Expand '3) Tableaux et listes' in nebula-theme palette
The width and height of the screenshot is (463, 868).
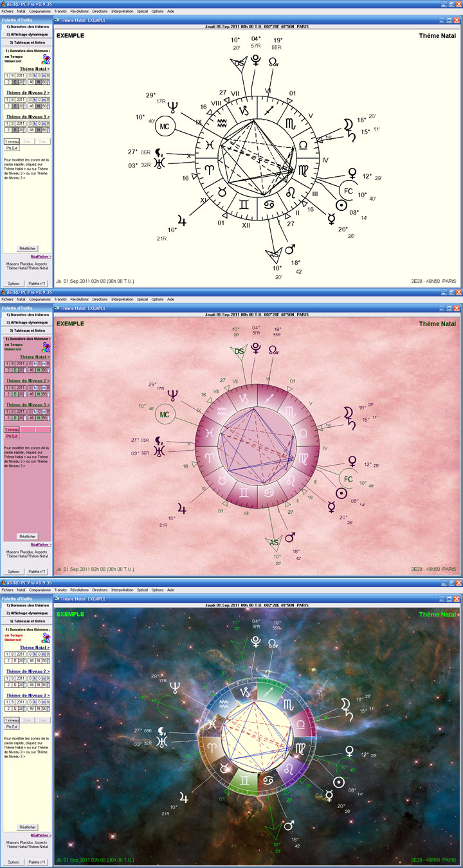click(27, 620)
